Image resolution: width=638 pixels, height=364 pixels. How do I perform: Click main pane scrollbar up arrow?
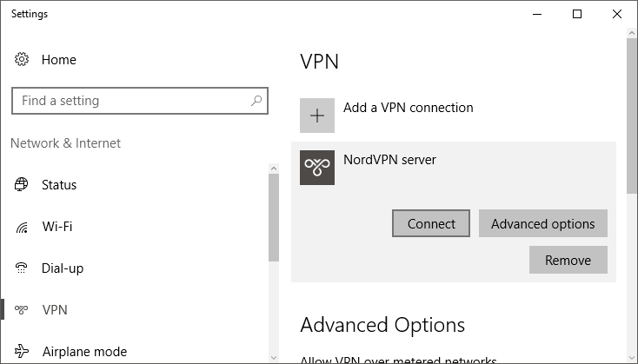(632, 33)
